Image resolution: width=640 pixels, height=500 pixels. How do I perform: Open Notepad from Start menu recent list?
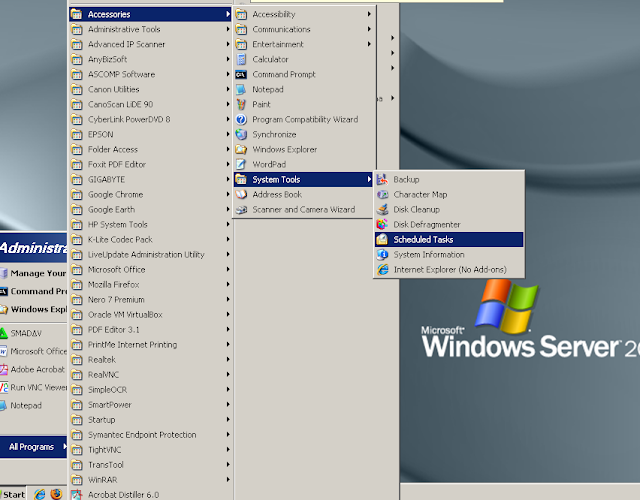click(33, 405)
